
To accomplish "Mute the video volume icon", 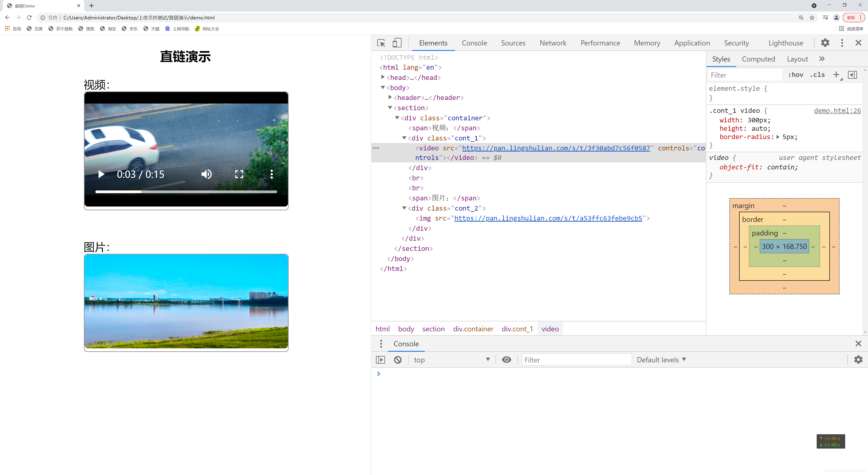I will [206, 174].
